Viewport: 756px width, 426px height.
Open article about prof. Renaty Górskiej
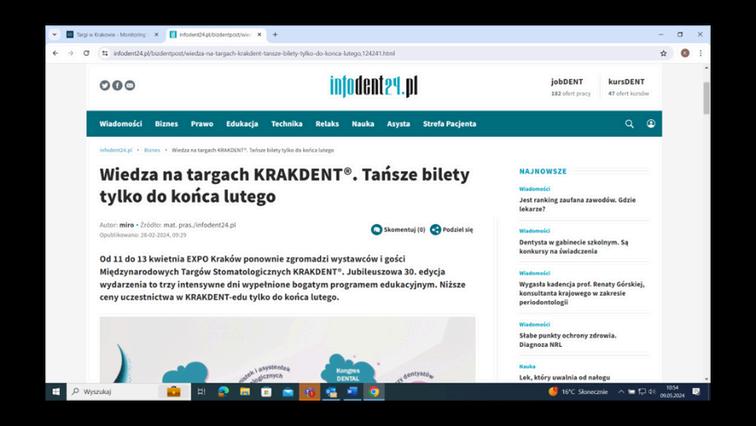click(x=582, y=293)
